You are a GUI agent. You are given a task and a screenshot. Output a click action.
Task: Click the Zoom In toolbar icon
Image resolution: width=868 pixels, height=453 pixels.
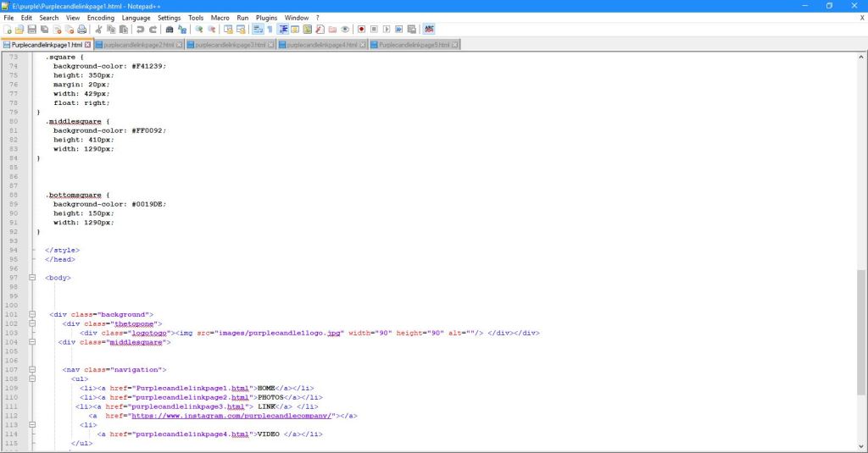[x=199, y=29]
